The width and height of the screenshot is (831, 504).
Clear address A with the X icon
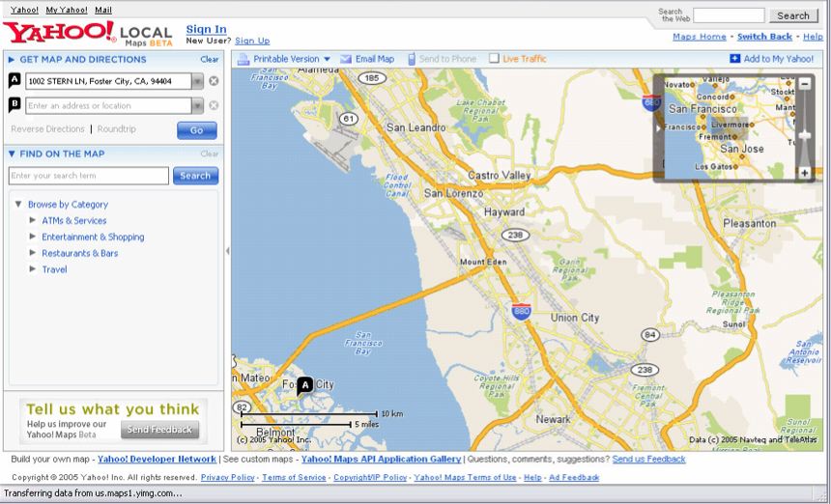214,81
